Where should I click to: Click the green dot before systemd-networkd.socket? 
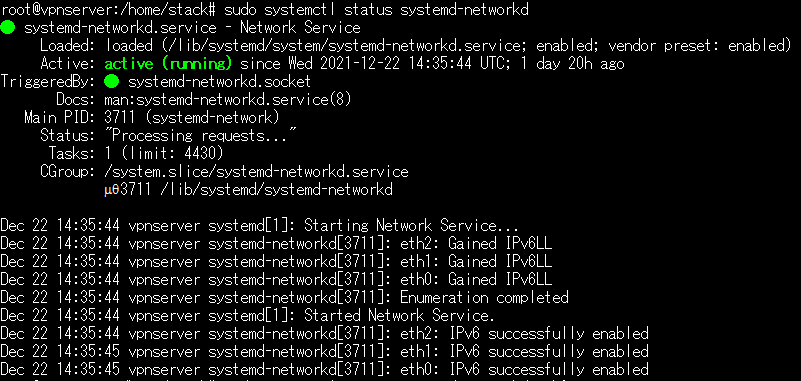pyautogui.click(x=112, y=82)
